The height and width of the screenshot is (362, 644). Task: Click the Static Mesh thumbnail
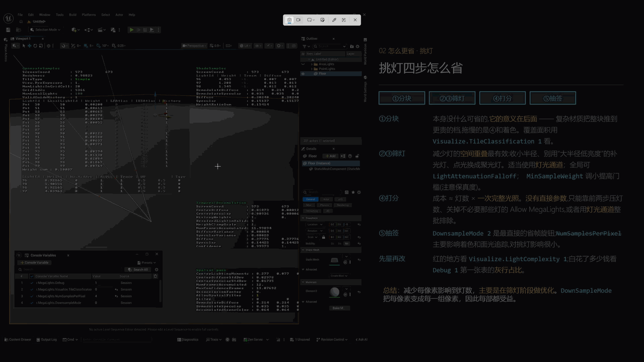[334, 261]
